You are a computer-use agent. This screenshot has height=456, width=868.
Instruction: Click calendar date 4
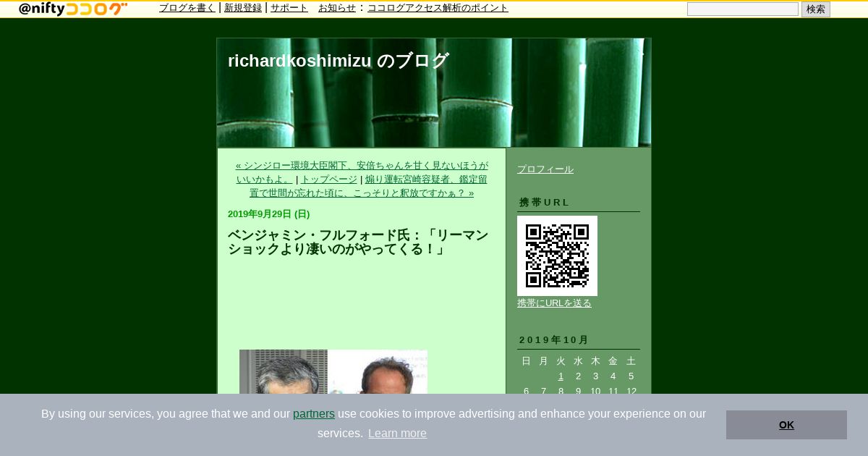(613, 376)
